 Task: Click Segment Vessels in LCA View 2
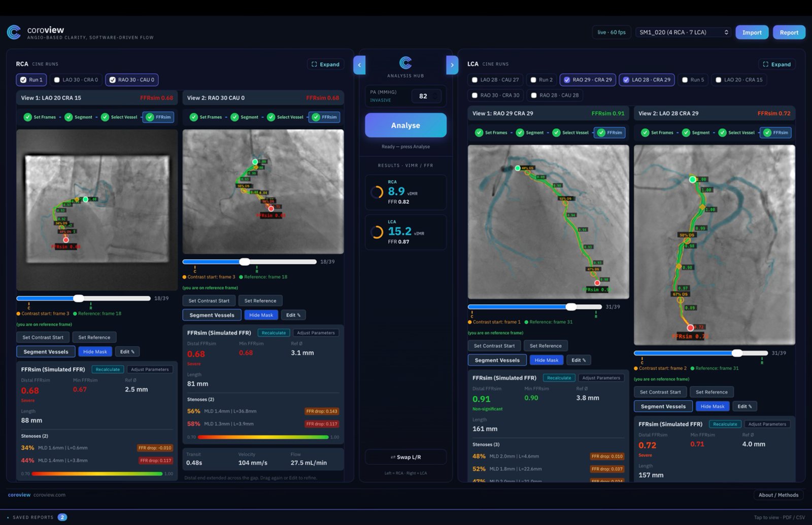coord(663,406)
